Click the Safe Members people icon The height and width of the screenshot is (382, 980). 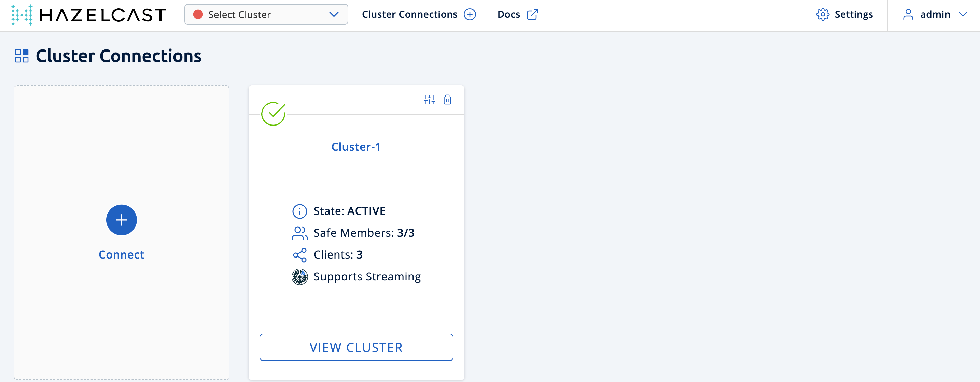[299, 233]
